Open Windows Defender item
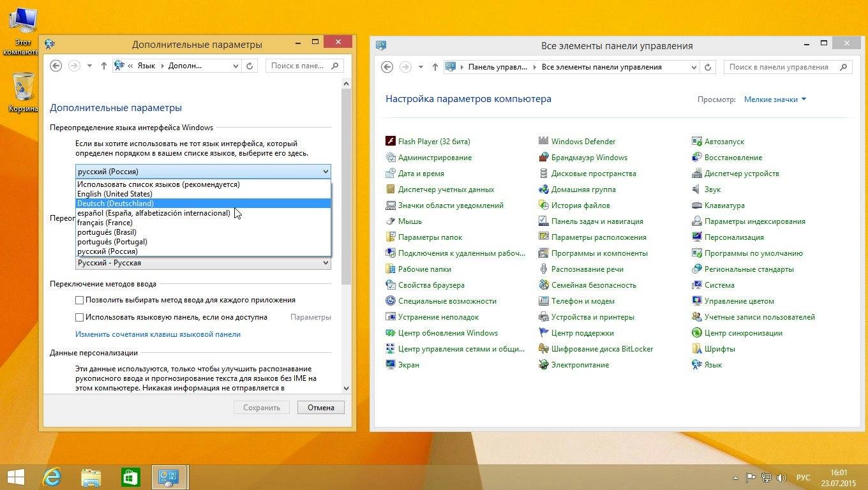Screen dimensions: 868x490 [577, 142]
